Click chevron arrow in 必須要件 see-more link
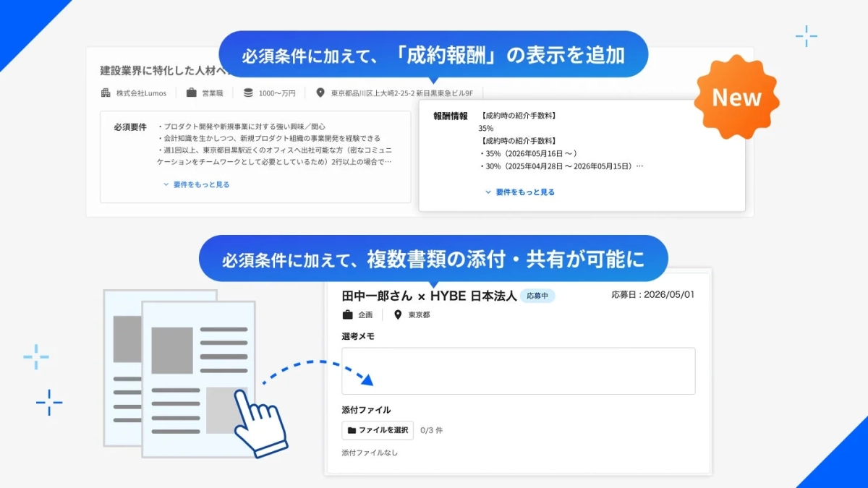Screen dimensions: 868x488 [x=166, y=185]
